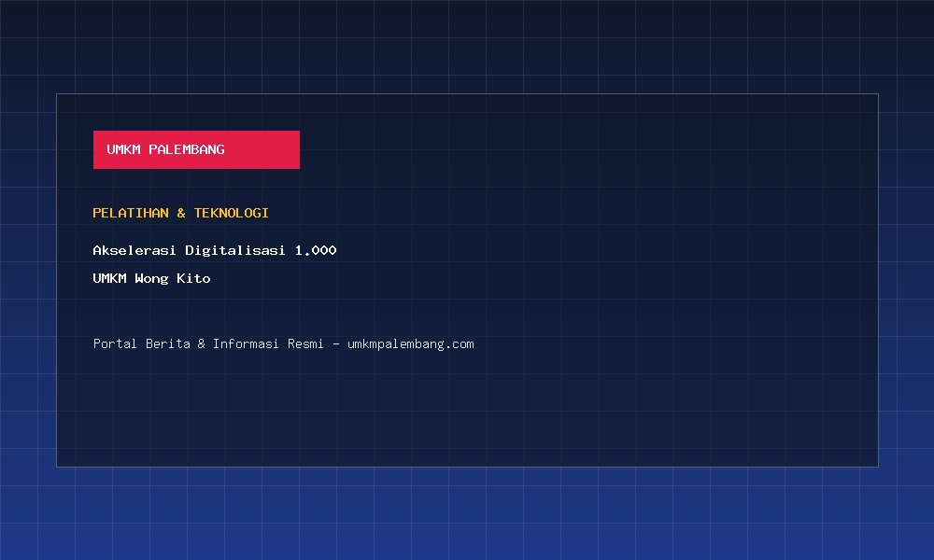Image resolution: width=934 pixels, height=560 pixels.
Task: Open the Akselerasi Digitalisasi 1.000 headline
Action: click(215, 250)
